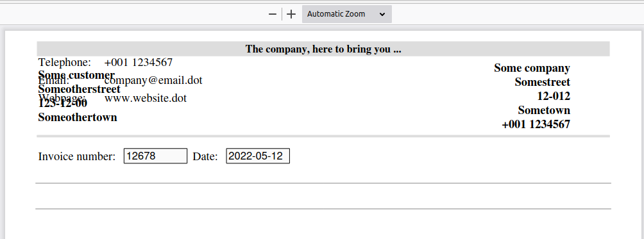Click the Telephone label text
The image size is (644, 239).
point(65,62)
